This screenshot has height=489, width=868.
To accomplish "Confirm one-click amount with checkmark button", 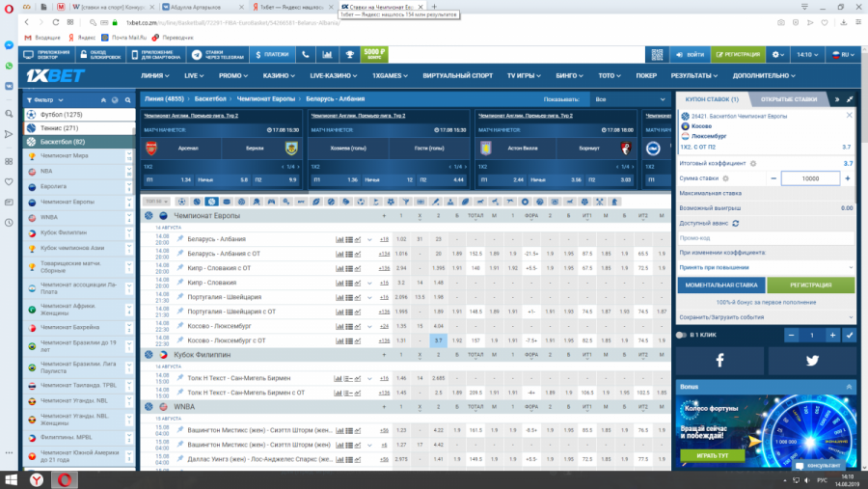I will coord(849,335).
